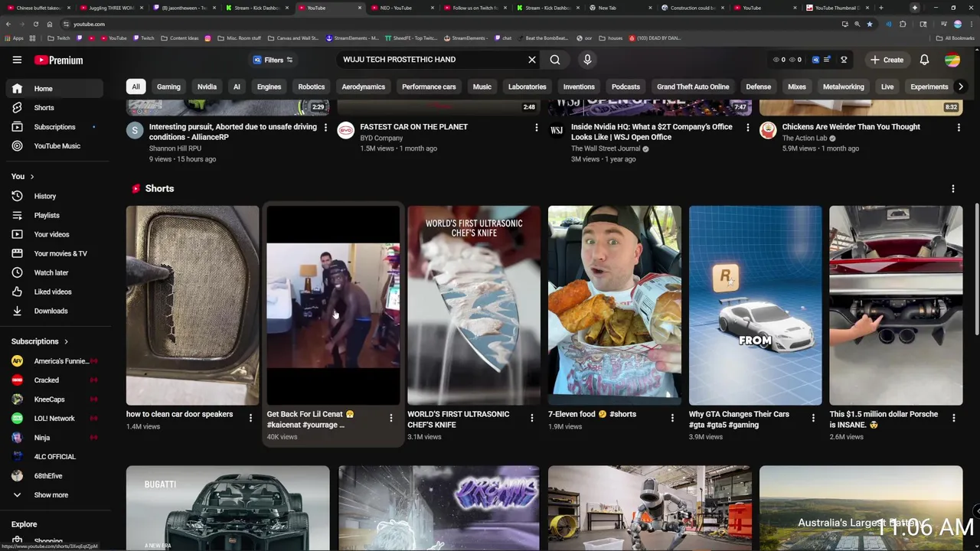
Task: Reload the page in the browser
Action: [35, 24]
